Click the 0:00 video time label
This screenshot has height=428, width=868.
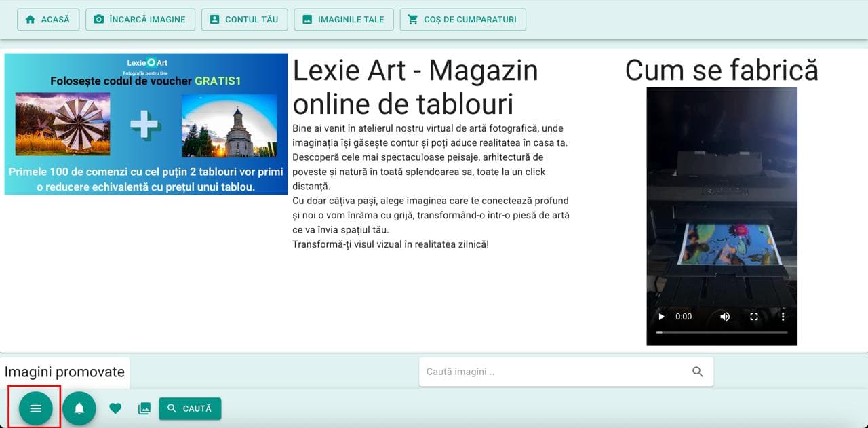(x=684, y=317)
